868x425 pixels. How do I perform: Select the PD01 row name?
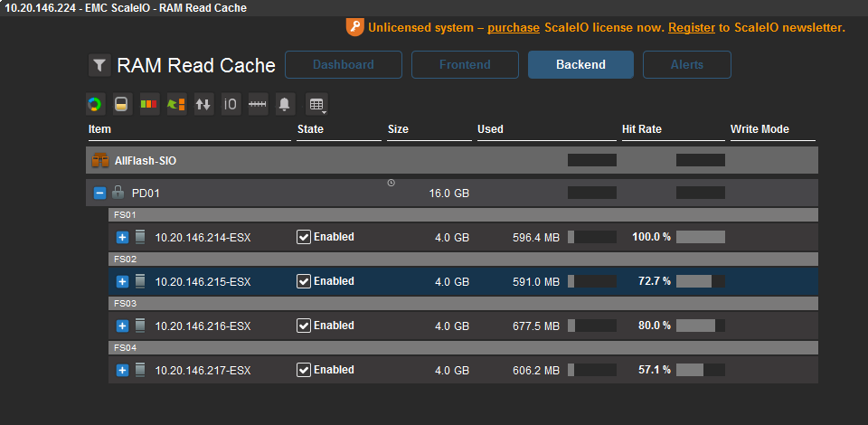click(146, 194)
